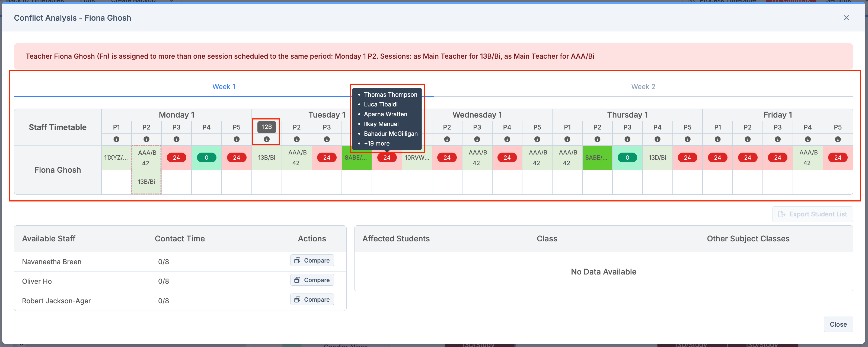This screenshot has width=868, height=347.
Task: Select bright green 8ABE cell on Thursday
Action: point(597,157)
